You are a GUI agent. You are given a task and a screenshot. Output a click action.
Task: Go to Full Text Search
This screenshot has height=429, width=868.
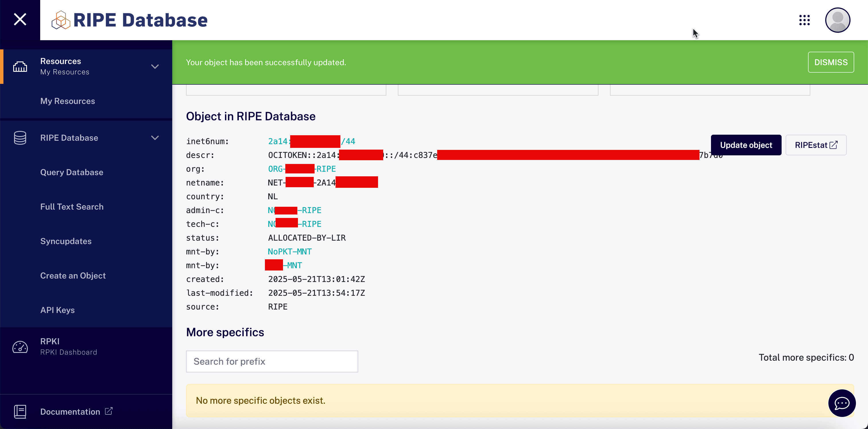[72, 206]
